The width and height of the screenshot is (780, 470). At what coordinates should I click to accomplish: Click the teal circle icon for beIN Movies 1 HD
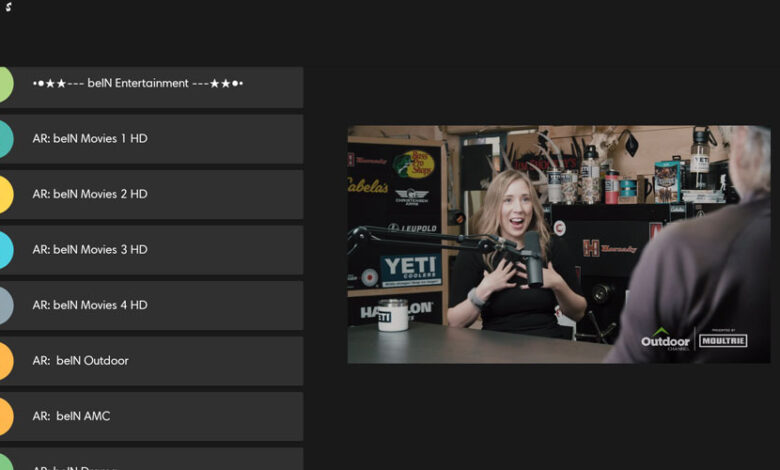point(5,139)
